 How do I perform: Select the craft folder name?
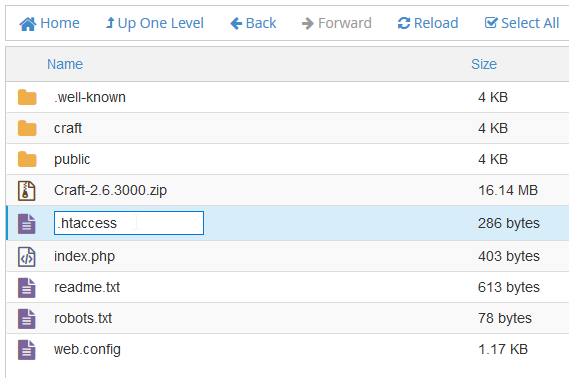[x=68, y=128]
